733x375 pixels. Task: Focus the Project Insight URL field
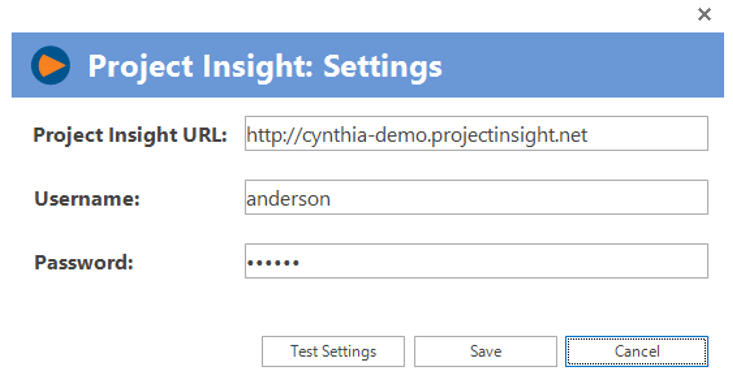(476, 134)
